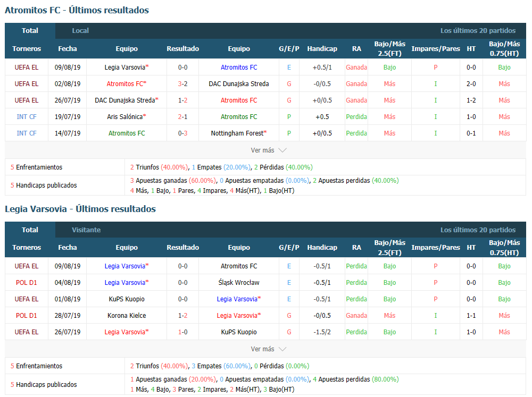
Task: Click '4 Apuestas perdidas (80.00%)' summary text
Action: (356, 379)
